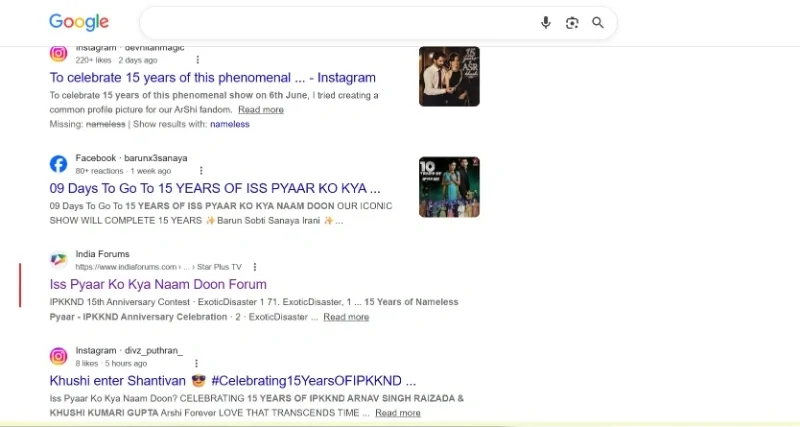Click 'Instagram · divz_puthran_' source text
This screenshot has height=427, width=800.
129,350
